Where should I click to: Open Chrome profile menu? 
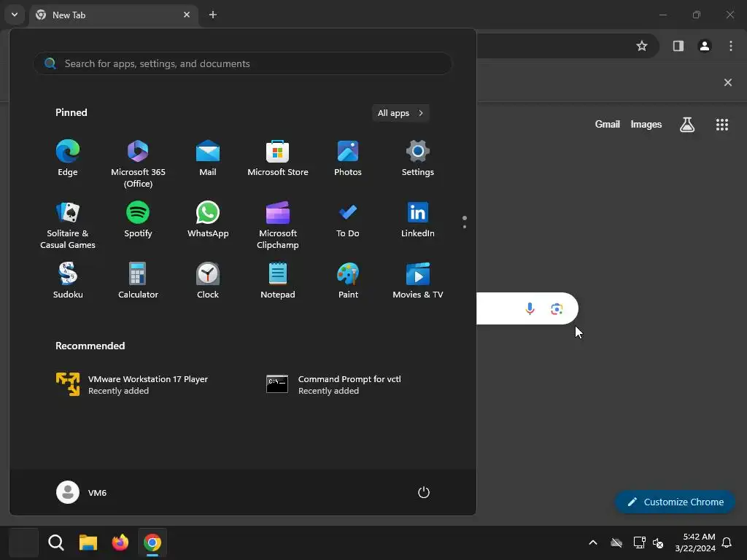click(705, 46)
